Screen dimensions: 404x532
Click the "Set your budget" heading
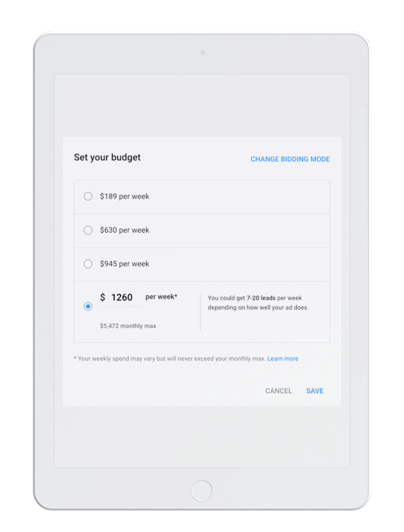click(x=107, y=157)
